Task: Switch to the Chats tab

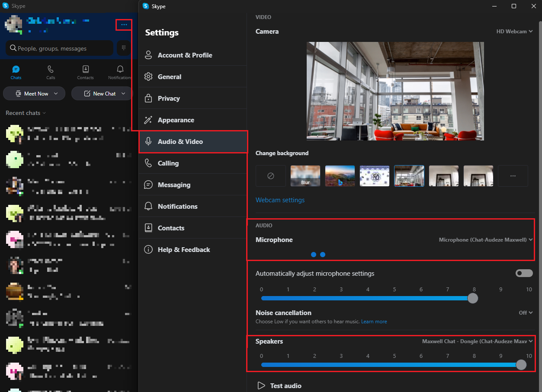Action: [16, 73]
